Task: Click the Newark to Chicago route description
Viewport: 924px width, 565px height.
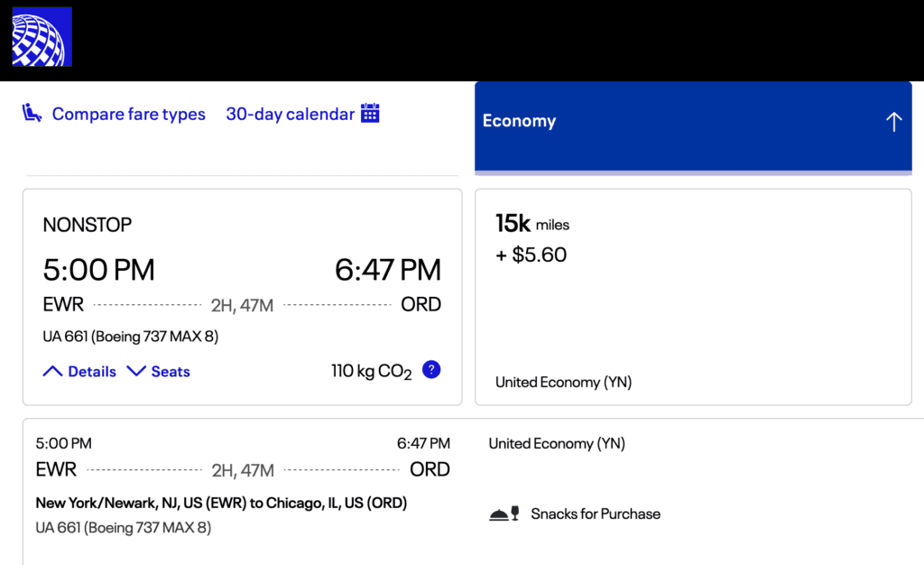Action: pyautogui.click(x=221, y=503)
